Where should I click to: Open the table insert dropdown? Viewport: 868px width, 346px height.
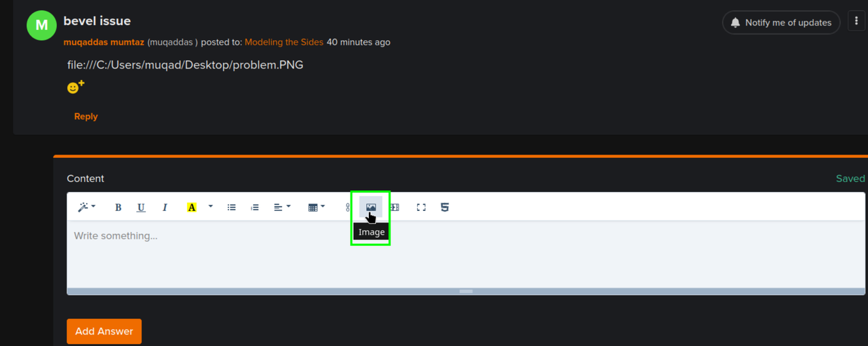coord(317,208)
